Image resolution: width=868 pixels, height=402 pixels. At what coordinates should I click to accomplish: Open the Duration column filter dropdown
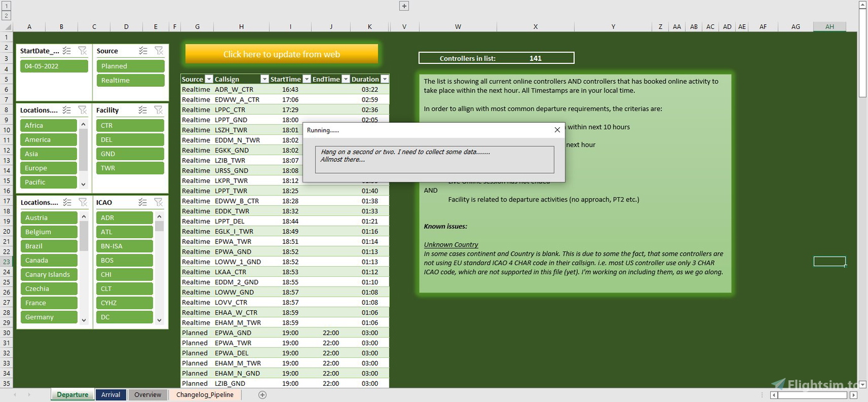click(x=384, y=79)
